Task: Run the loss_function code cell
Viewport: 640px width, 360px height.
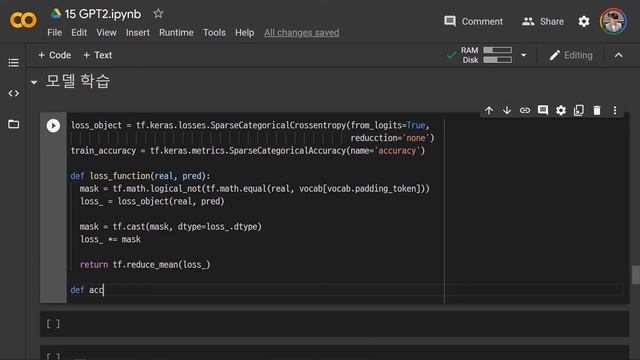Action: [53, 125]
